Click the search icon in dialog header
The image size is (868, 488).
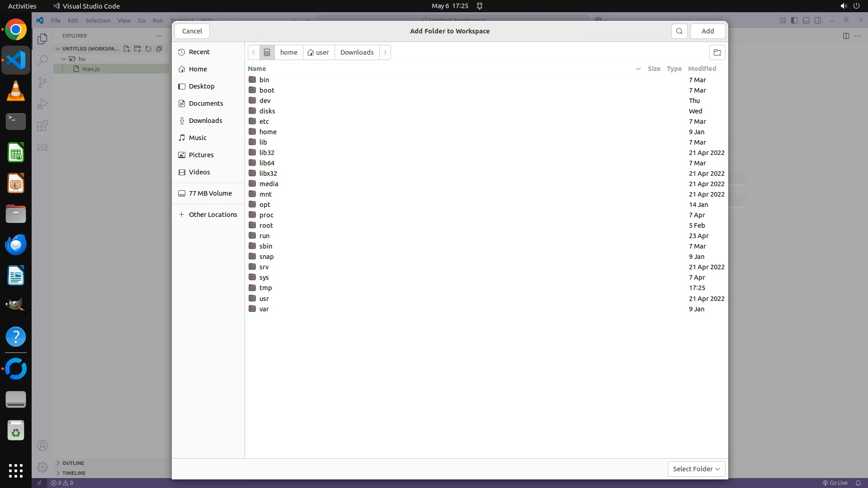pos(679,31)
